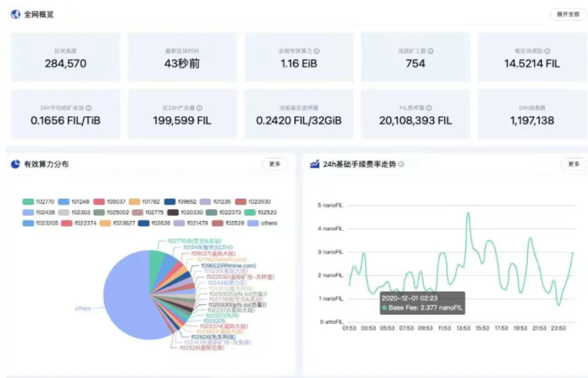Toggle the f02438 legend entry
Image resolution: width=588 pixels, height=378 pixels.
pyautogui.click(x=39, y=213)
